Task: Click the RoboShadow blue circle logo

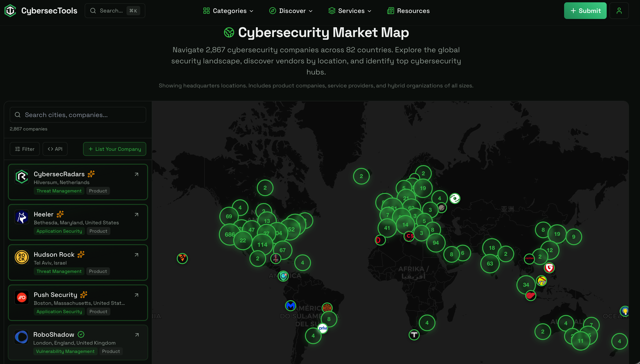Action: [22, 337]
